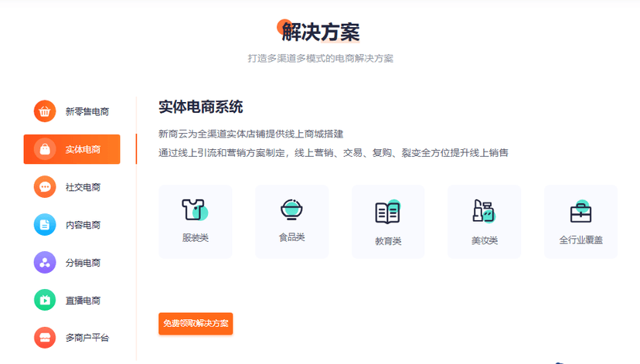The height and width of the screenshot is (364, 640).
Task: Open the 分销电商 tab
Action: click(x=72, y=263)
